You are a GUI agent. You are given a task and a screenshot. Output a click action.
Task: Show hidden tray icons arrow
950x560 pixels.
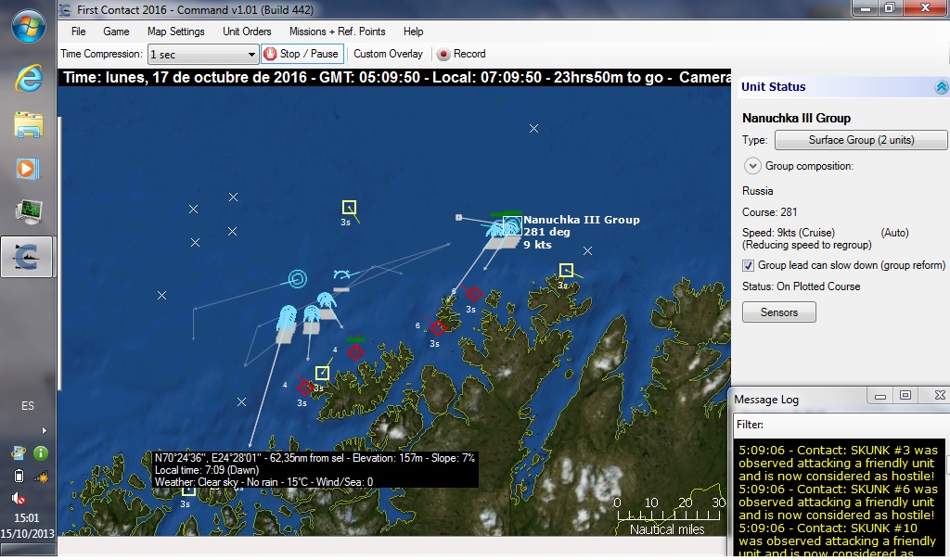(44, 431)
